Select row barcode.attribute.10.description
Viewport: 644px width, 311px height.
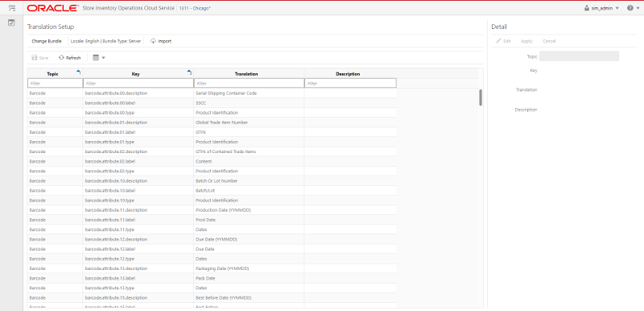pos(212,180)
